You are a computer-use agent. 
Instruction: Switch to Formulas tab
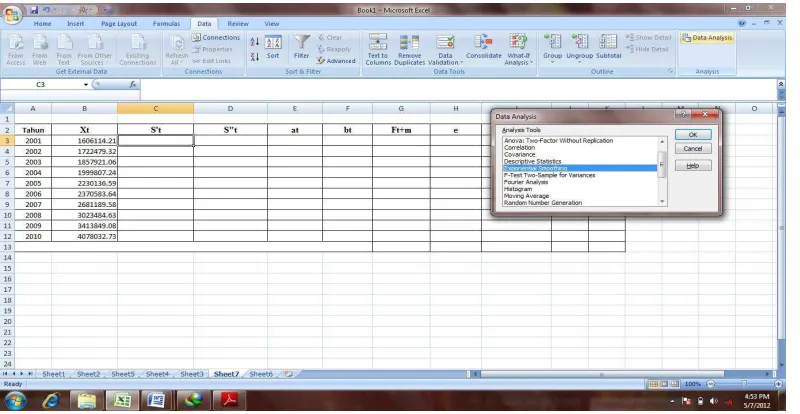[166, 23]
